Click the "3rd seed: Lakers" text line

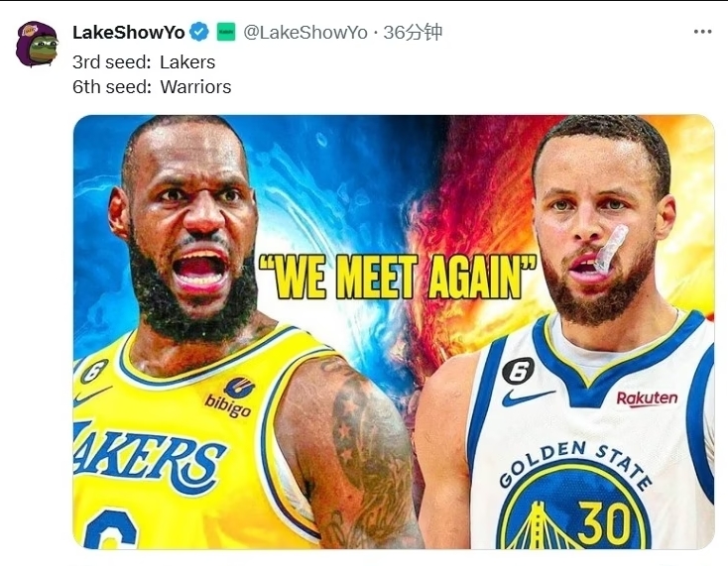click(x=144, y=62)
